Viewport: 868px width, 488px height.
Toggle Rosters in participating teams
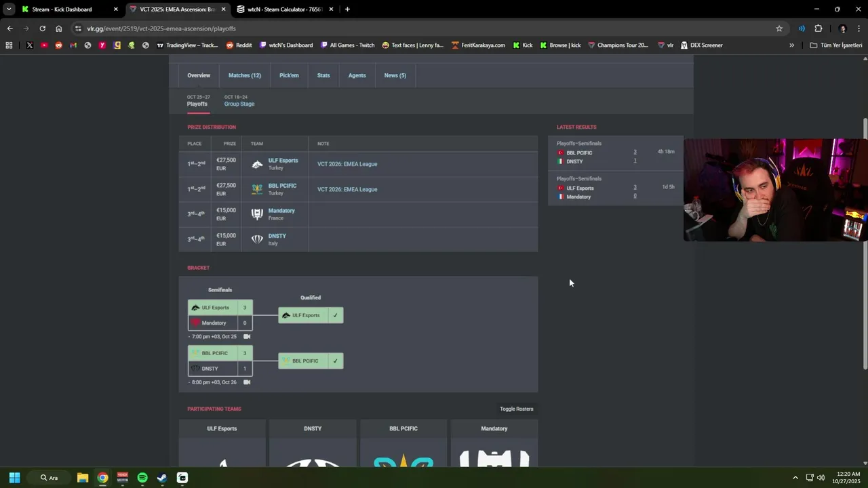517,409
